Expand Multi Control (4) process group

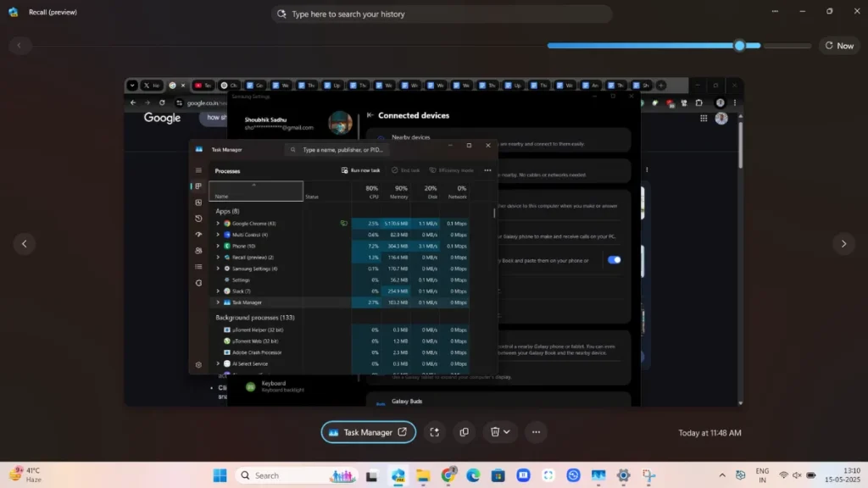point(218,235)
